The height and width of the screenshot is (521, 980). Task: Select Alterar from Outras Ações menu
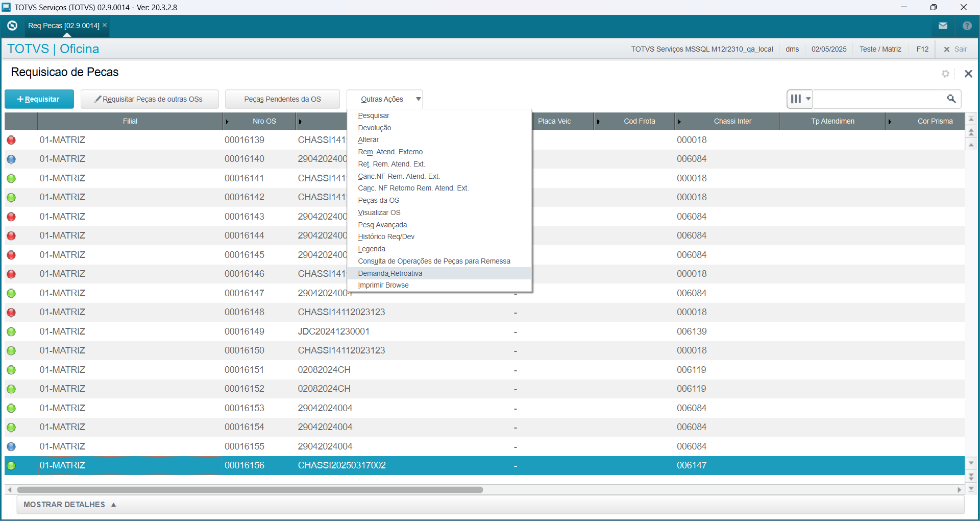[x=439, y=140]
